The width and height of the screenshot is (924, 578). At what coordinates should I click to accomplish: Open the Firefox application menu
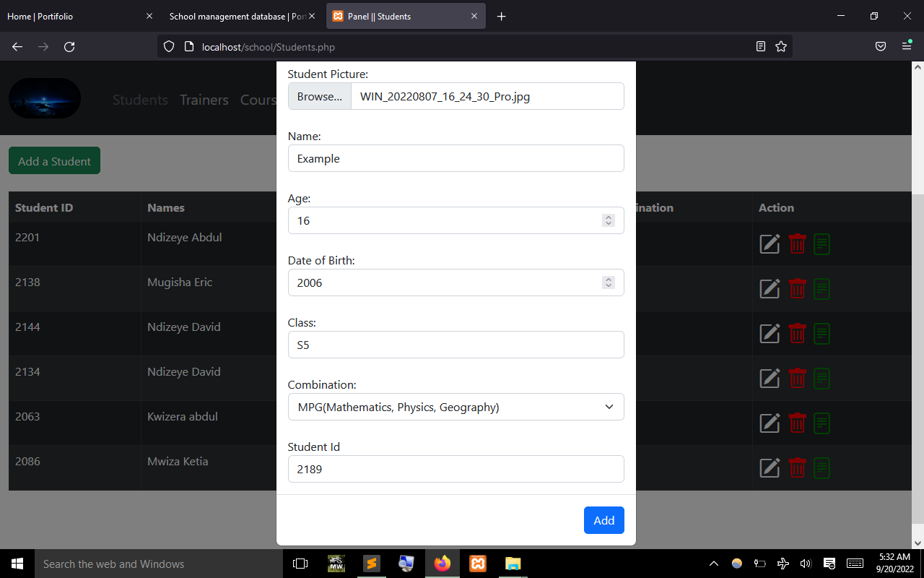907,47
